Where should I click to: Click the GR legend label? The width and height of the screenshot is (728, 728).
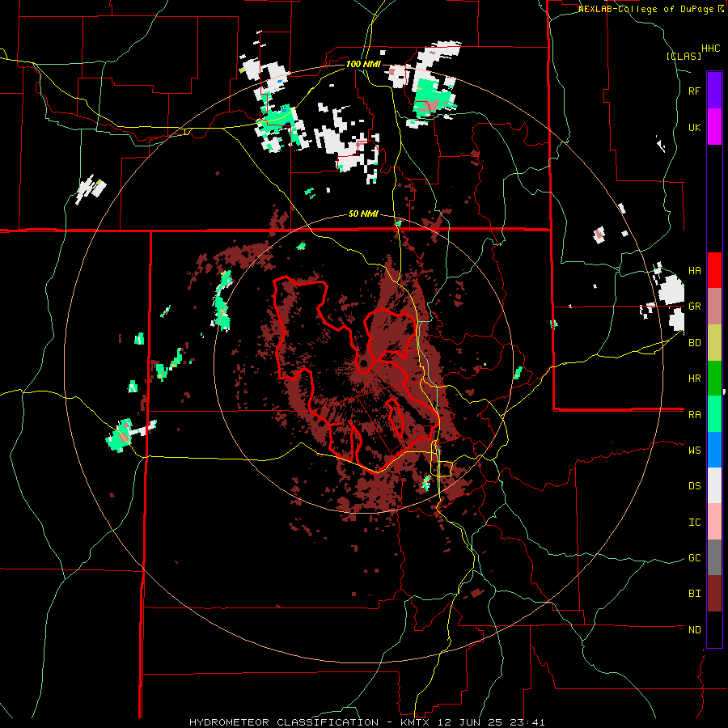click(694, 307)
